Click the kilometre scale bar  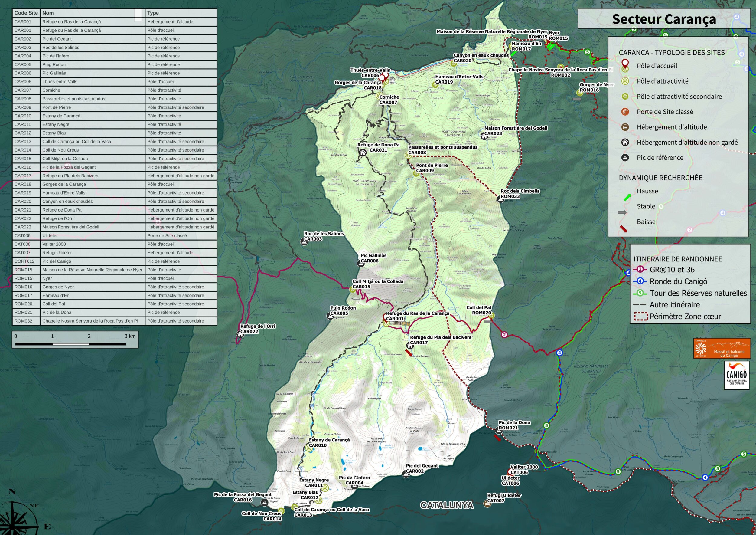71,344
